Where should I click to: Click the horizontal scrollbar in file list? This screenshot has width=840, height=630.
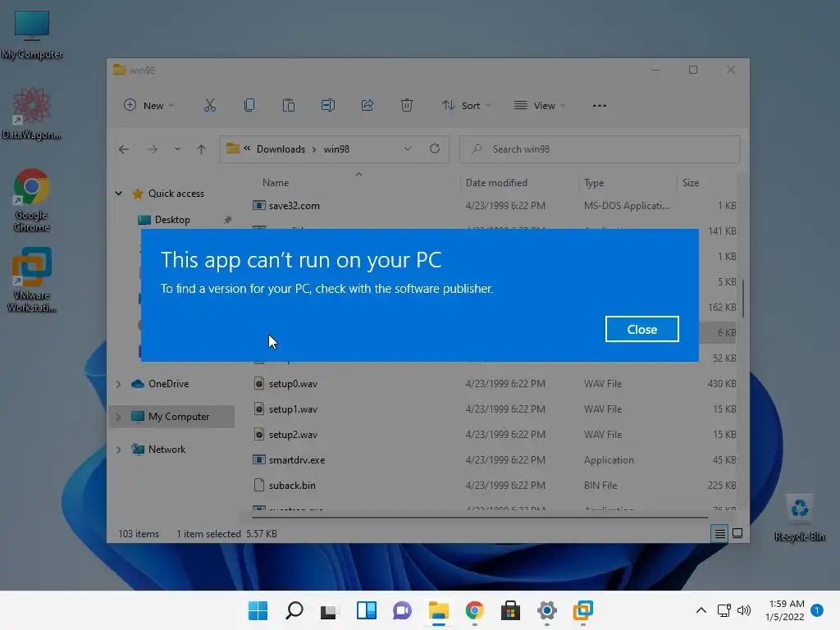[479, 518]
